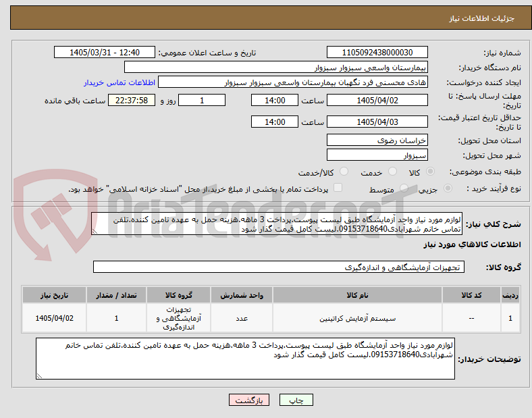Click the table group cell تجهیزات آزمایشگاهی
The height and width of the screenshot is (418, 532).
[179, 318]
